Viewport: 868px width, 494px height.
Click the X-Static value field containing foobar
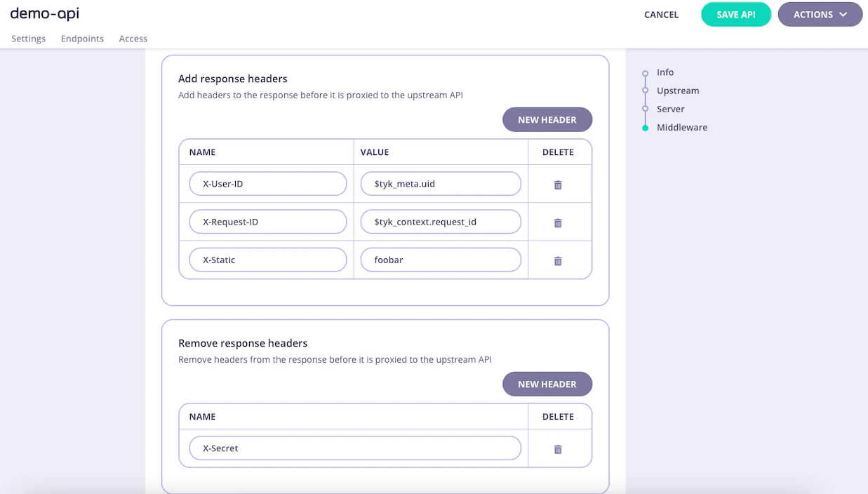(441, 260)
